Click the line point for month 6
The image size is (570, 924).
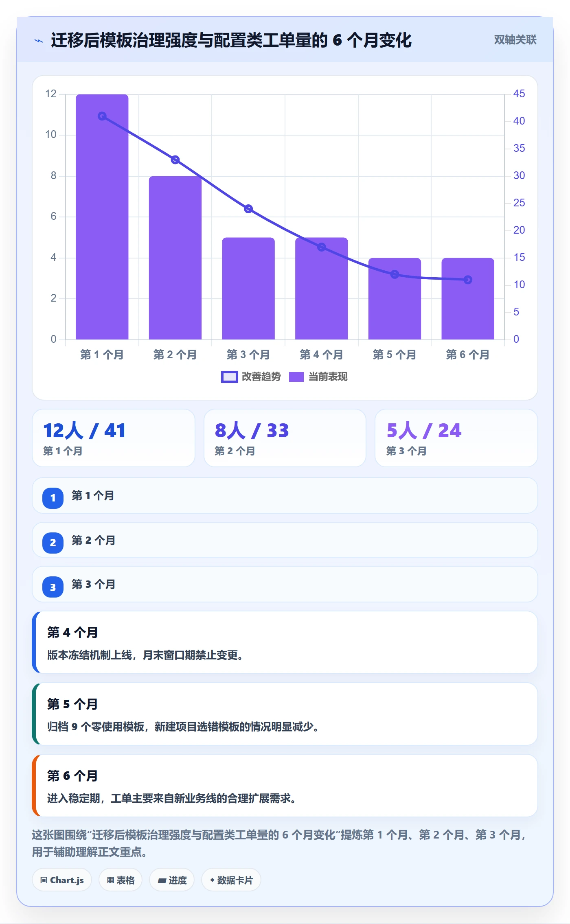pos(468,280)
